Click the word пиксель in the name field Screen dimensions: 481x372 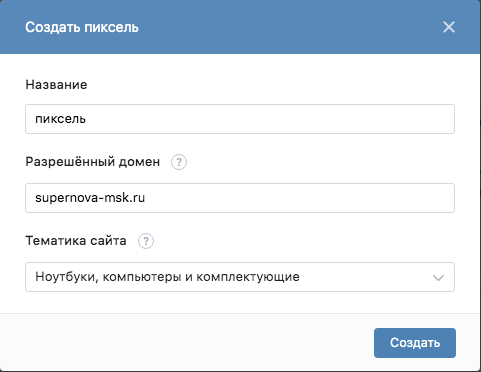[x=60, y=119]
